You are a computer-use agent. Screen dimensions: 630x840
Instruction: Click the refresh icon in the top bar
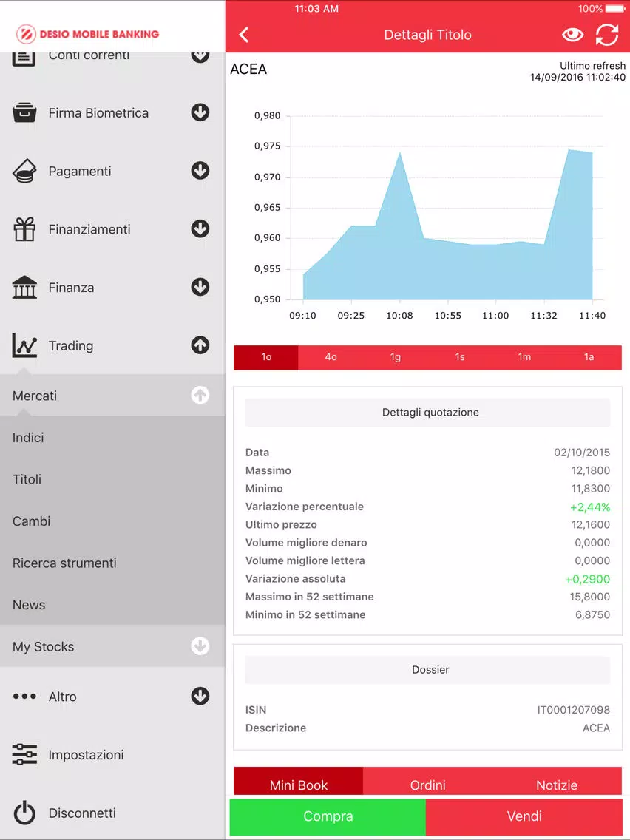[x=607, y=35]
